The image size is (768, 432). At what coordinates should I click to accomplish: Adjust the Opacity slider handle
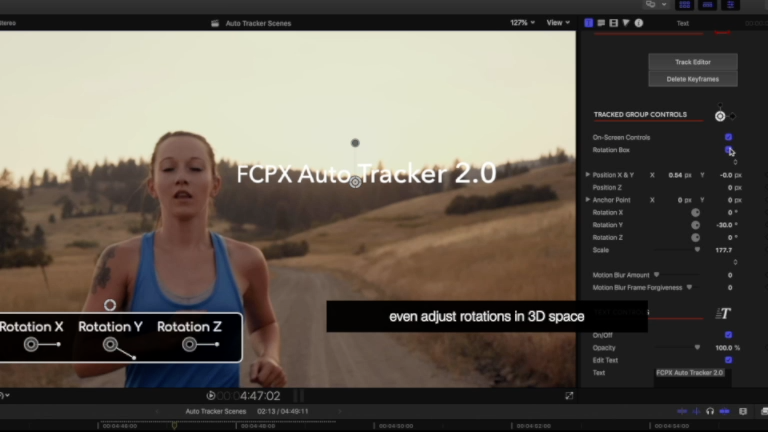point(697,348)
